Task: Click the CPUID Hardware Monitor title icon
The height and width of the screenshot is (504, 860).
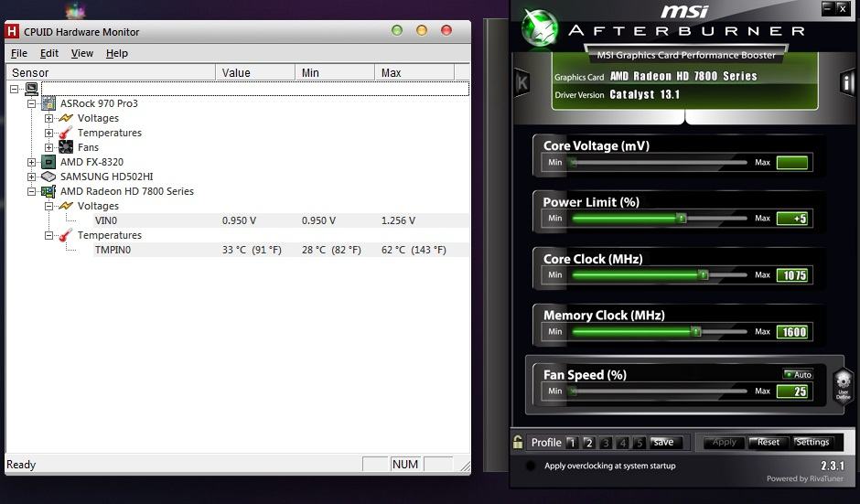Action: tap(12, 32)
